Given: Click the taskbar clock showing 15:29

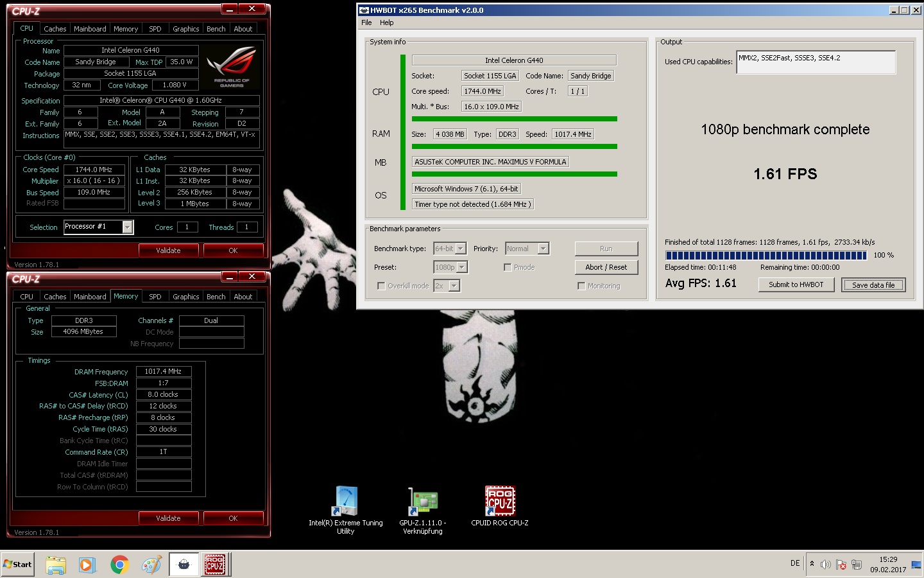Looking at the screenshot, I should tap(888, 565).
